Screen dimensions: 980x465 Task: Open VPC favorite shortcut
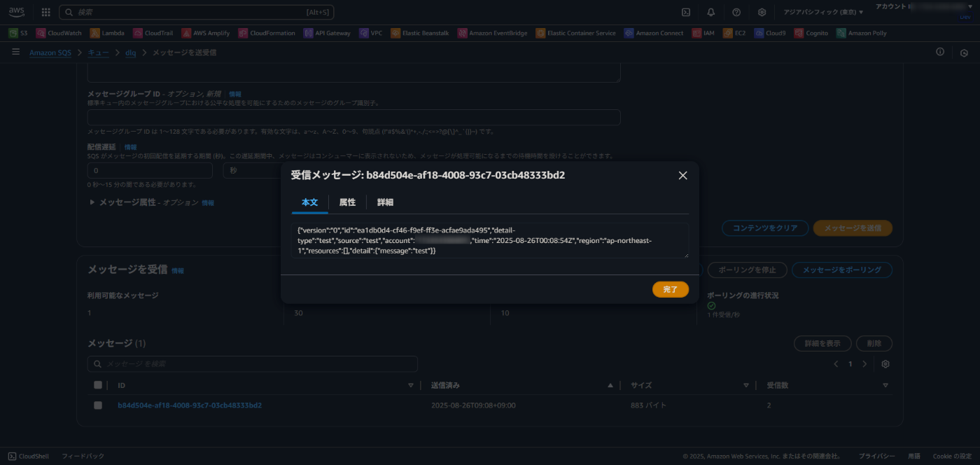371,33
